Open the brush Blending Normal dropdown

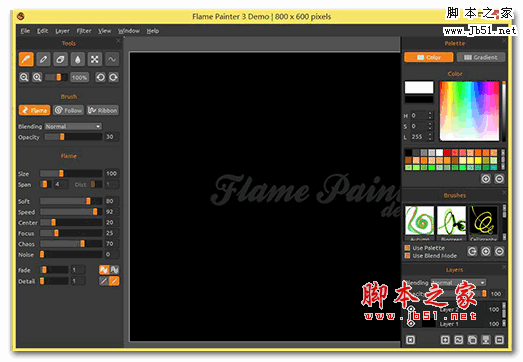pos(73,126)
